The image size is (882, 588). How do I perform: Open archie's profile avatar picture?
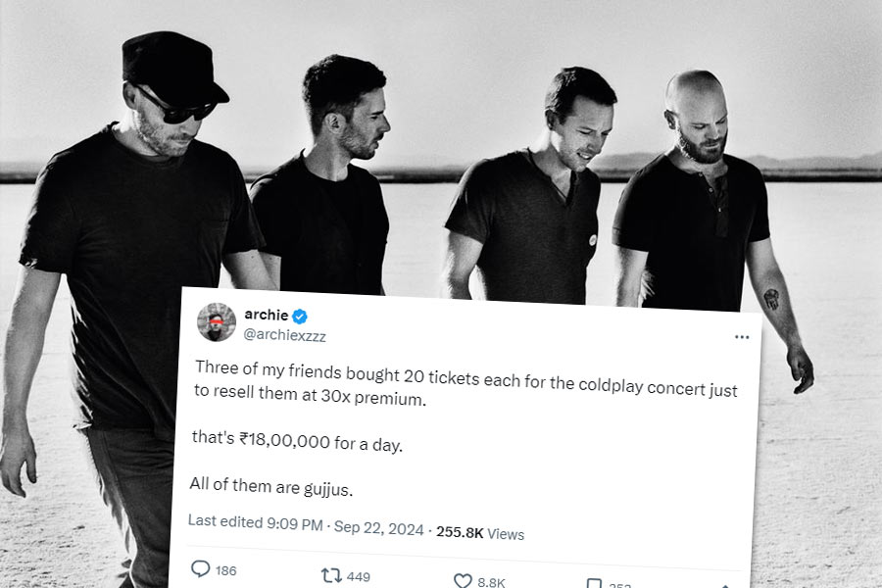(x=217, y=321)
